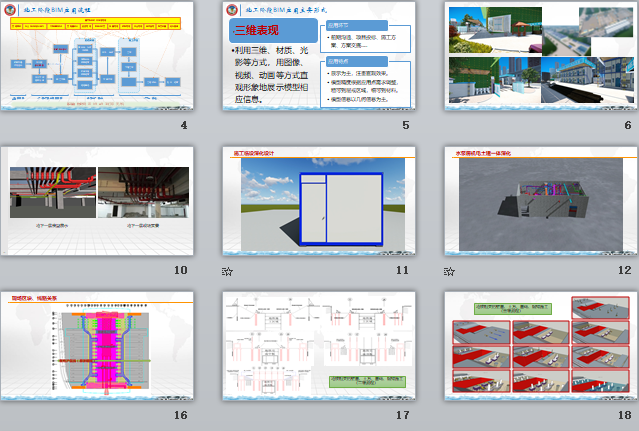639x431 pixels.
Task: Select slide 6 site rendering photos thumbnail
Action: tap(540, 56)
